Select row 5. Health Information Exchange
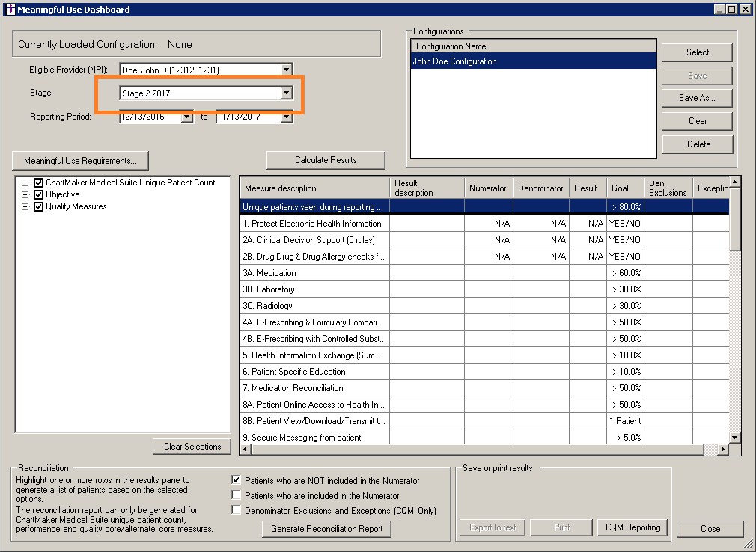 pos(484,355)
